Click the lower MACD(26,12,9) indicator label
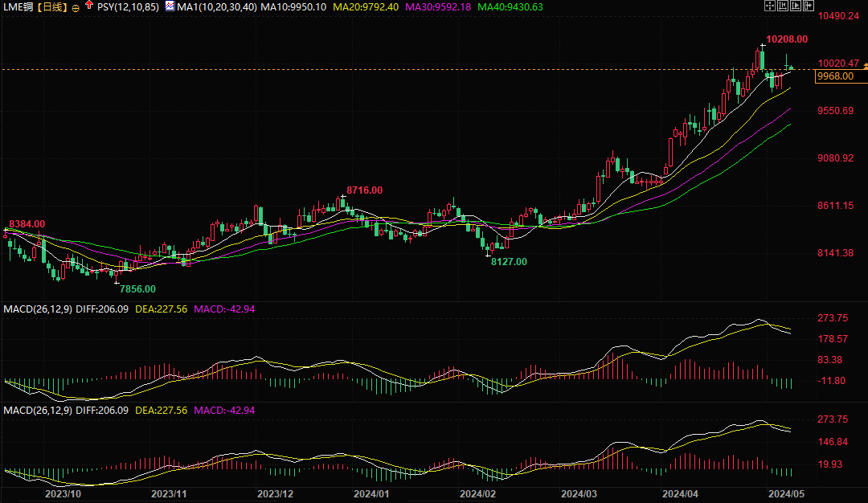 tap(38, 411)
